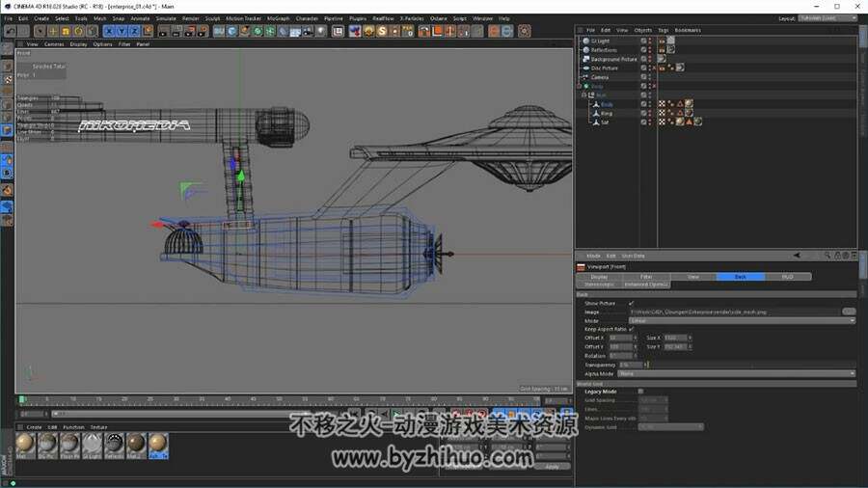Toggle the X axis lock
This screenshot has width=868, height=488.
108,31
